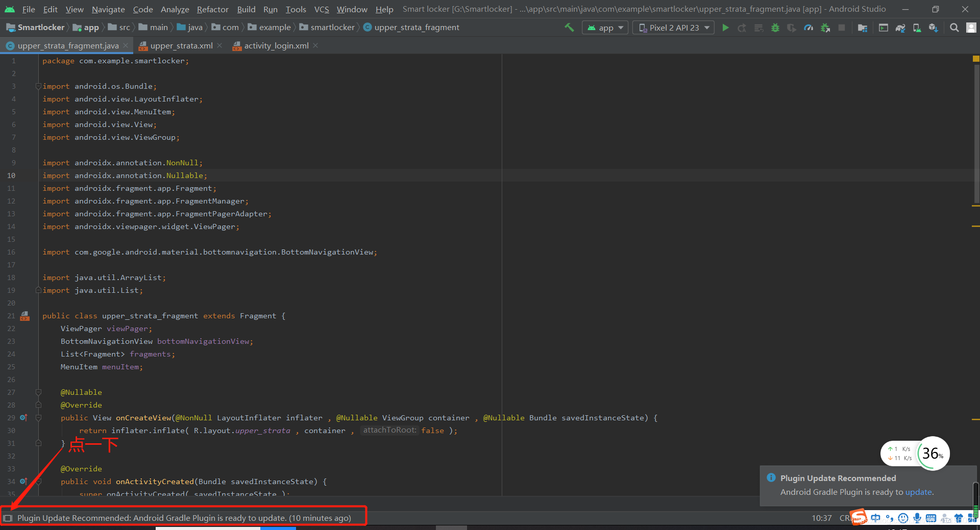Click the Plugin Update Recommended status bar message

pos(184,518)
